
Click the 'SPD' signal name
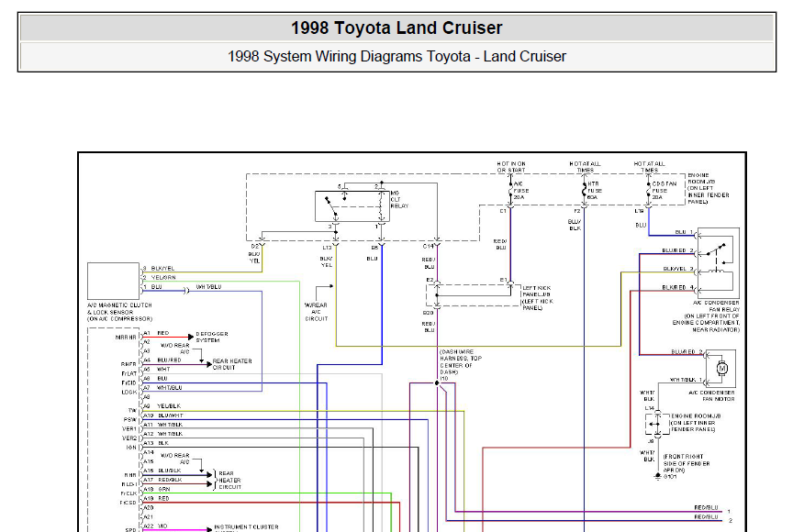(x=130, y=529)
